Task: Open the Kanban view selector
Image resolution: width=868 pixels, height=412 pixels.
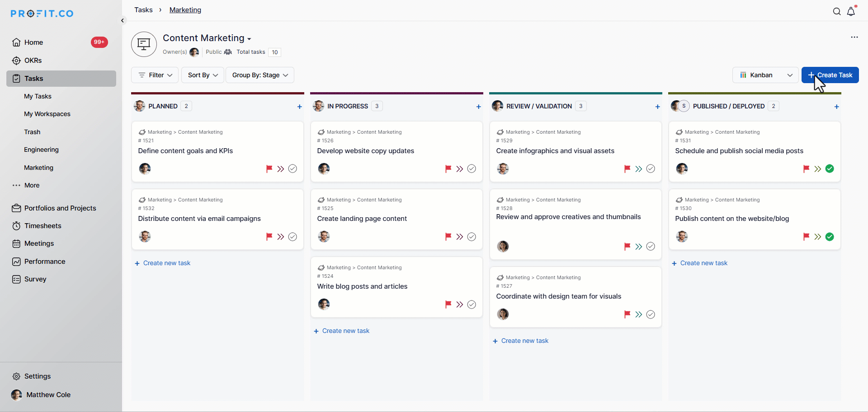Action: click(x=765, y=75)
